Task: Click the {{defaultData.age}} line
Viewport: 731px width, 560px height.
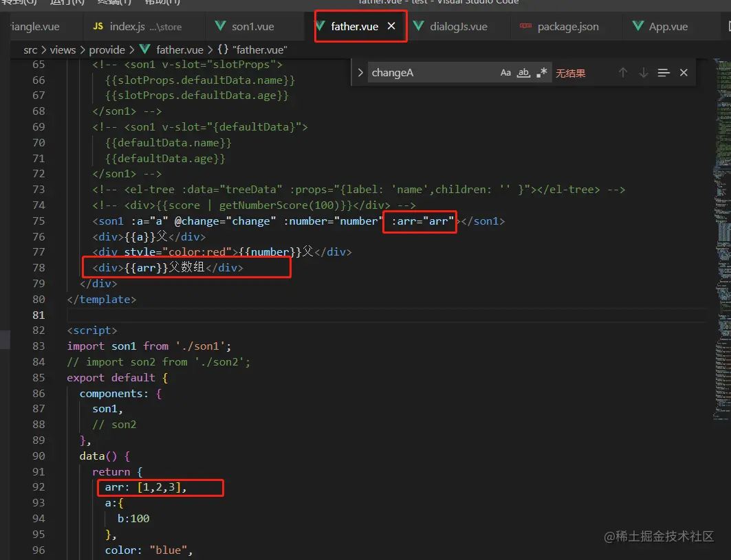Action: pos(165,159)
